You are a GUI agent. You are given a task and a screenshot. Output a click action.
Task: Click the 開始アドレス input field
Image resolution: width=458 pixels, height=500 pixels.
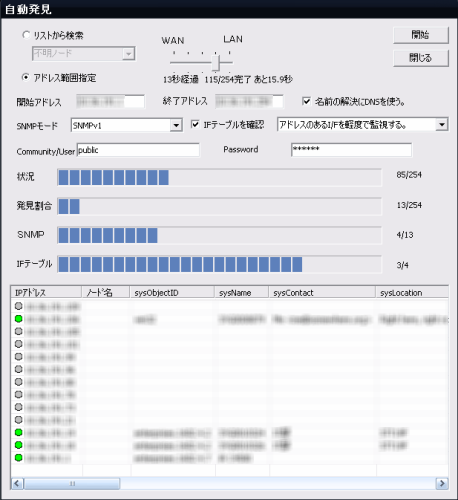coord(110,102)
